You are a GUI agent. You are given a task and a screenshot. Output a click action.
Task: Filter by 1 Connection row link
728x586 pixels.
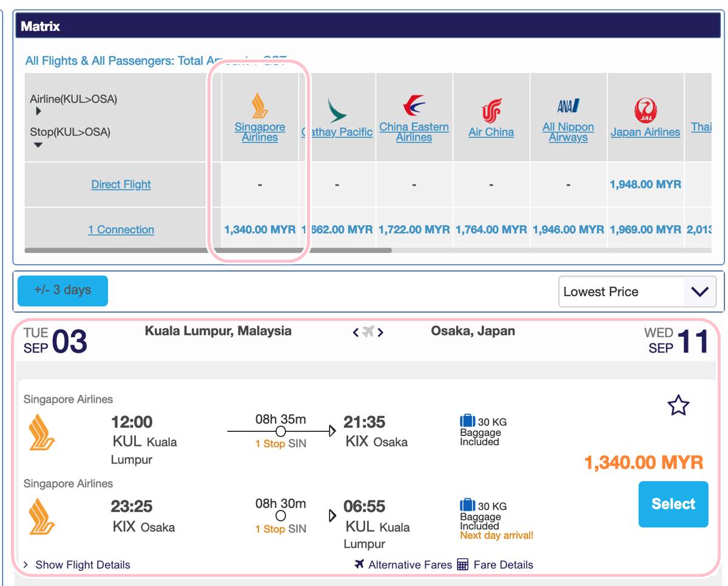pyautogui.click(x=121, y=230)
